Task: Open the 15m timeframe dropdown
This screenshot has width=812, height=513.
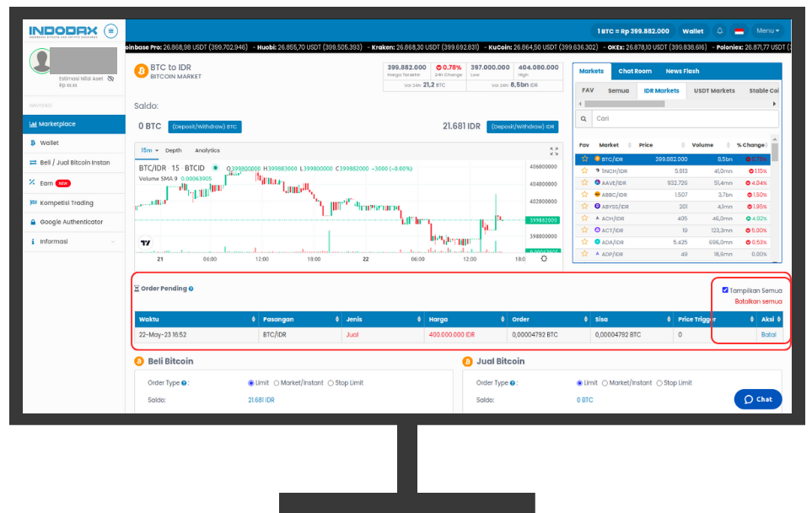Action: pyautogui.click(x=149, y=150)
